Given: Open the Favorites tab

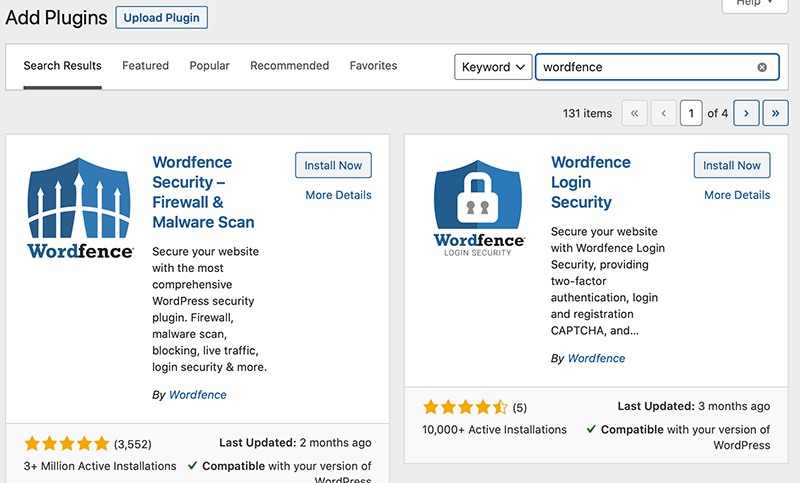Looking at the screenshot, I should (x=373, y=66).
